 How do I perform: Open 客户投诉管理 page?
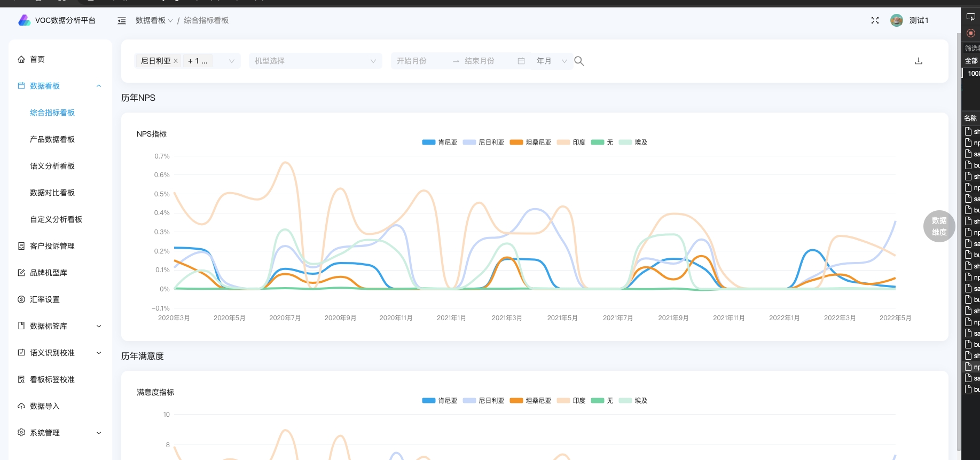click(x=52, y=246)
